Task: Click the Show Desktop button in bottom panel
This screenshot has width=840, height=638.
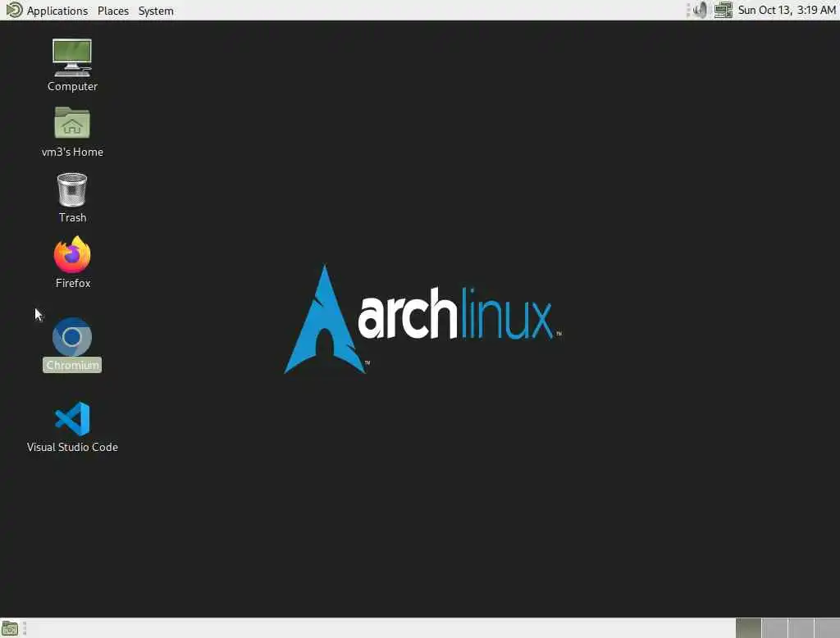Action: pos(10,628)
